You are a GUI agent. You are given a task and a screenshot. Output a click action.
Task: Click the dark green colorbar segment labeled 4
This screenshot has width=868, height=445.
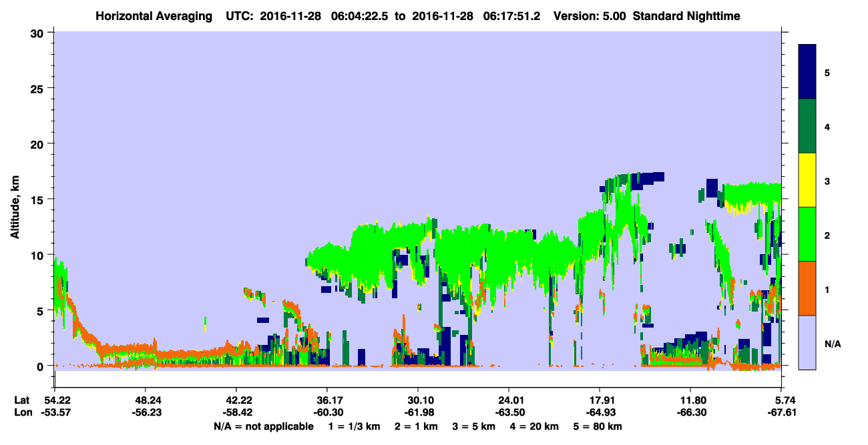807,126
